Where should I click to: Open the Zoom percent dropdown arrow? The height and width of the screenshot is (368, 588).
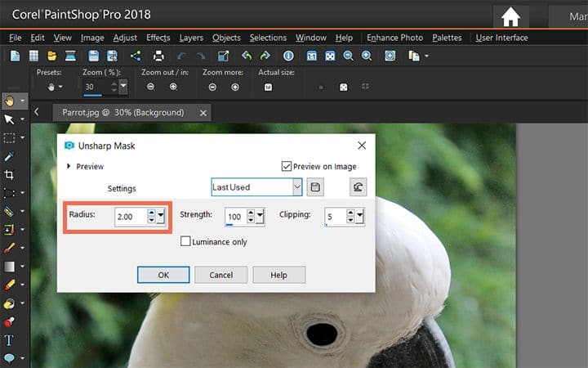click(x=123, y=87)
